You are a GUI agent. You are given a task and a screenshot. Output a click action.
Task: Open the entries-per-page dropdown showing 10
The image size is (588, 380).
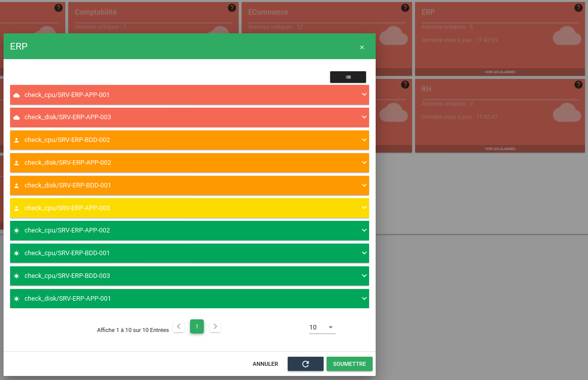click(322, 327)
